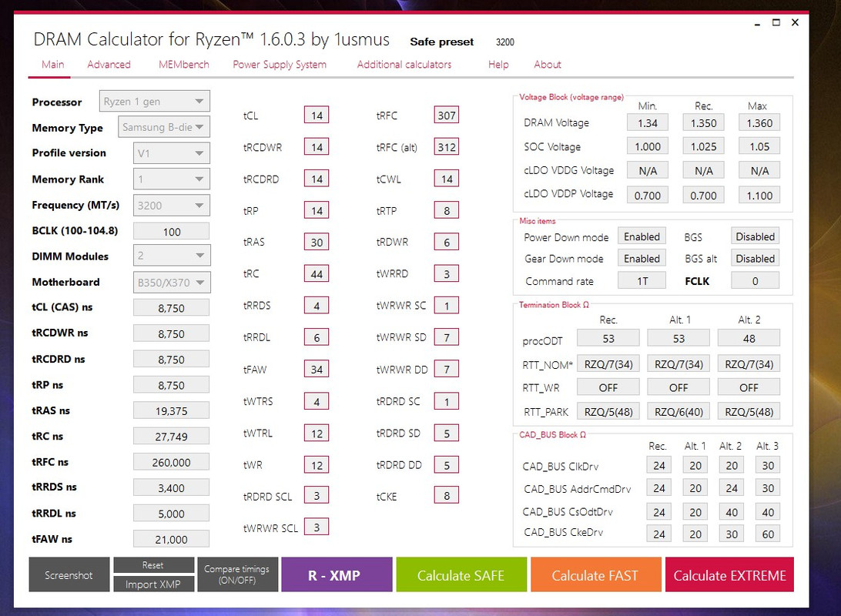The height and width of the screenshot is (616, 841).
Task: Minimize the DRAM Calculator window
Action: click(757, 22)
